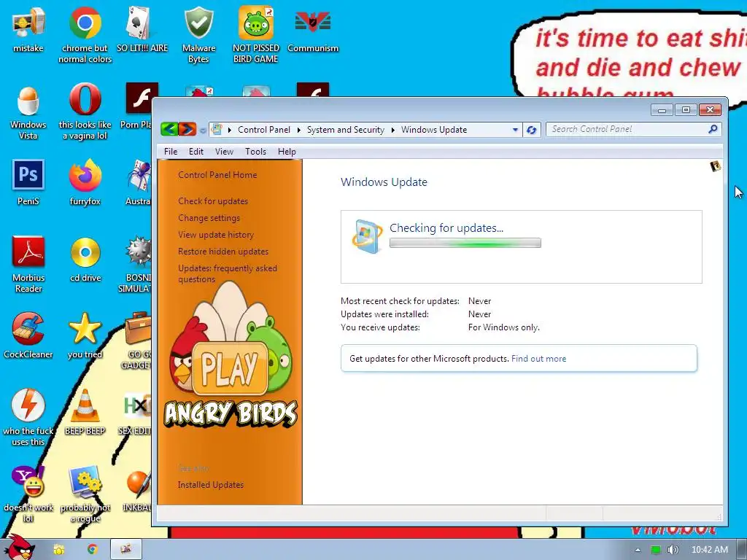747x560 pixels.
Task: Open INKBALL desktop icon
Action: (138, 489)
